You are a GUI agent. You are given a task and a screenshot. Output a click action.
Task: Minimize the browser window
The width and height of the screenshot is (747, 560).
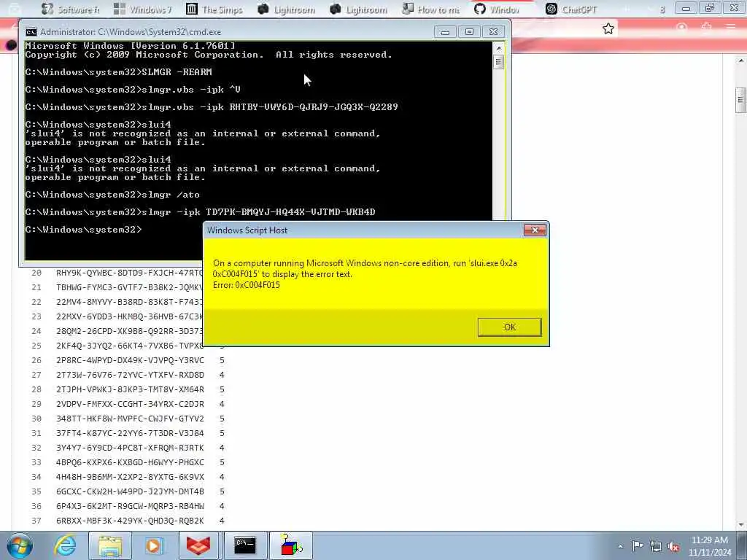click(686, 8)
